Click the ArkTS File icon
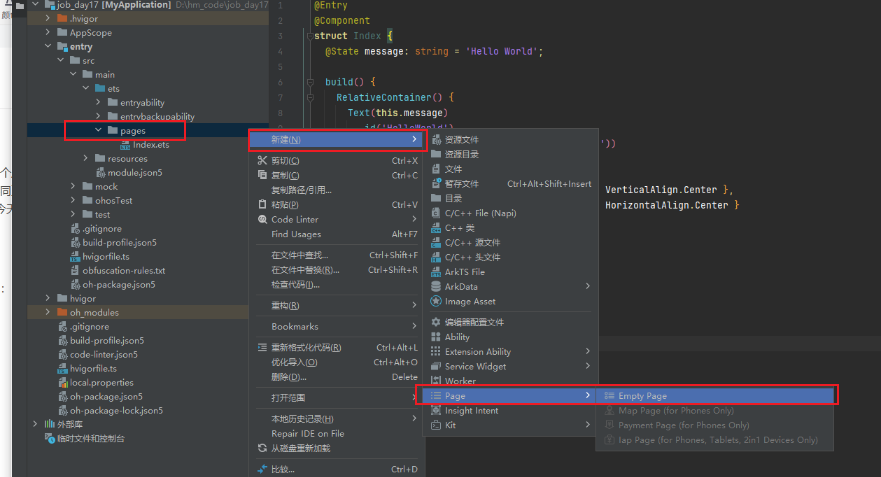 tap(436, 272)
